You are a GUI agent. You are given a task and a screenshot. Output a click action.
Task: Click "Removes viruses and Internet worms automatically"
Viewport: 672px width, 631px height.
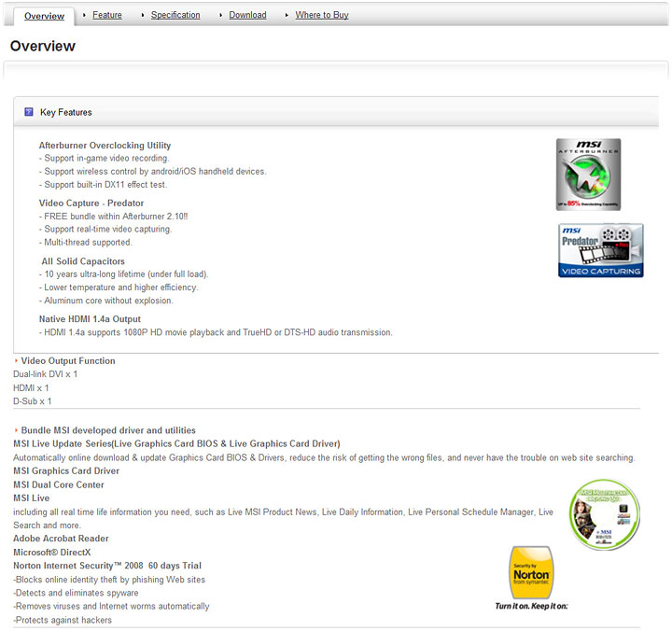111,606
